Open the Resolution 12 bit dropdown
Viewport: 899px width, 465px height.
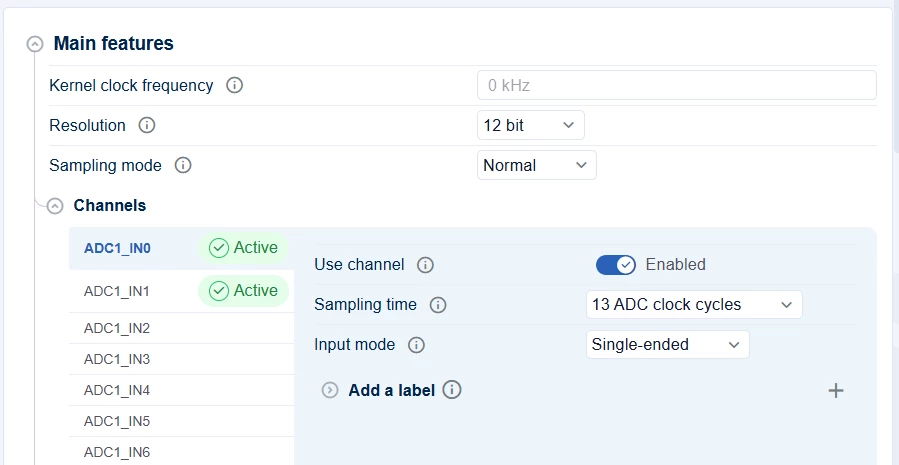pyautogui.click(x=530, y=125)
